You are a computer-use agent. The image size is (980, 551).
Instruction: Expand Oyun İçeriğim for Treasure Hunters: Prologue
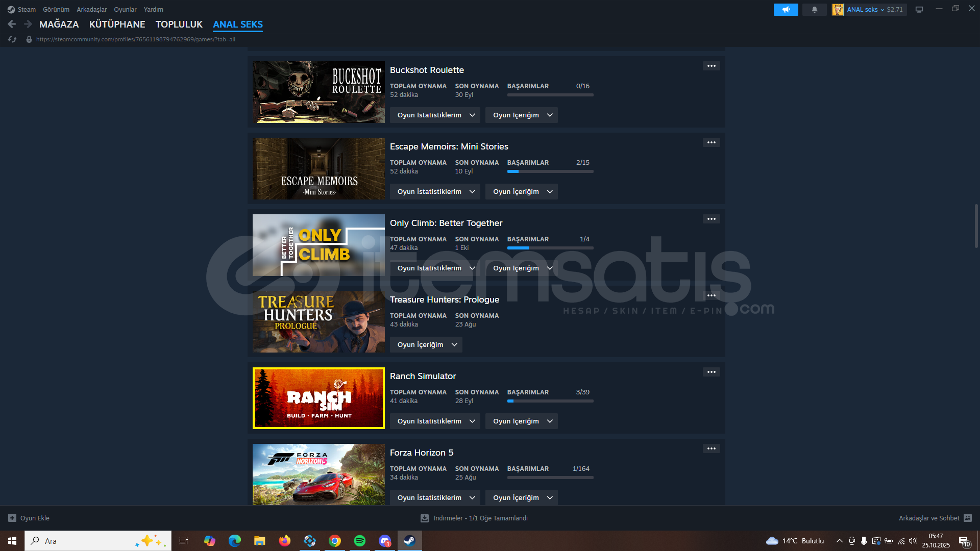pos(426,345)
